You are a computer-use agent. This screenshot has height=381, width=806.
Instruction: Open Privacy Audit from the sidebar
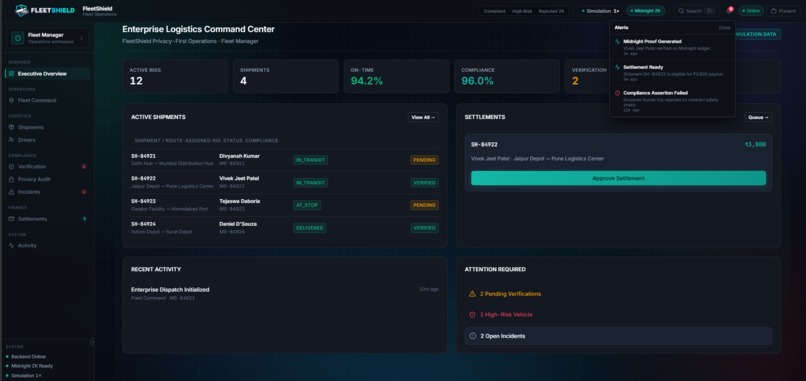(48, 179)
